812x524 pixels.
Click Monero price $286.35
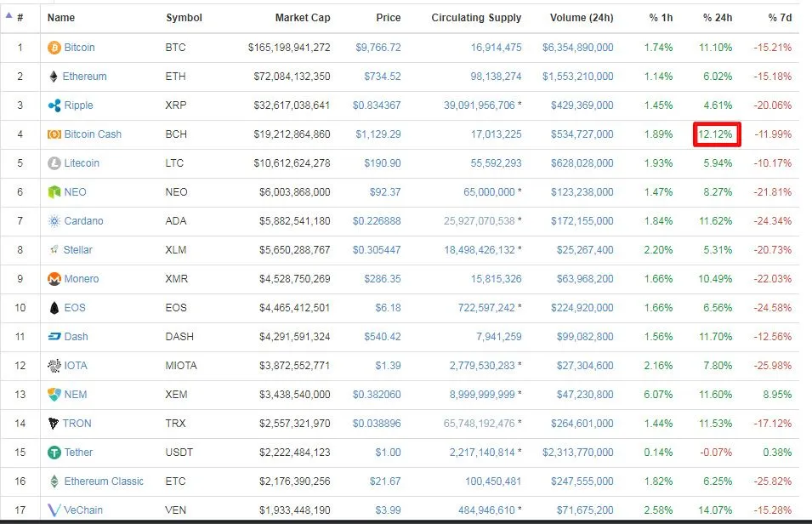(x=382, y=279)
